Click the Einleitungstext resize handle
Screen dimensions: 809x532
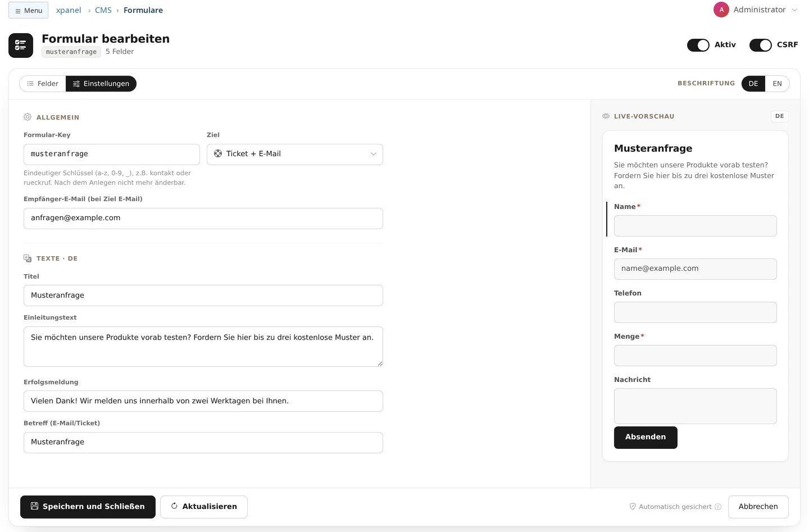pyautogui.click(x=380, y=363)
